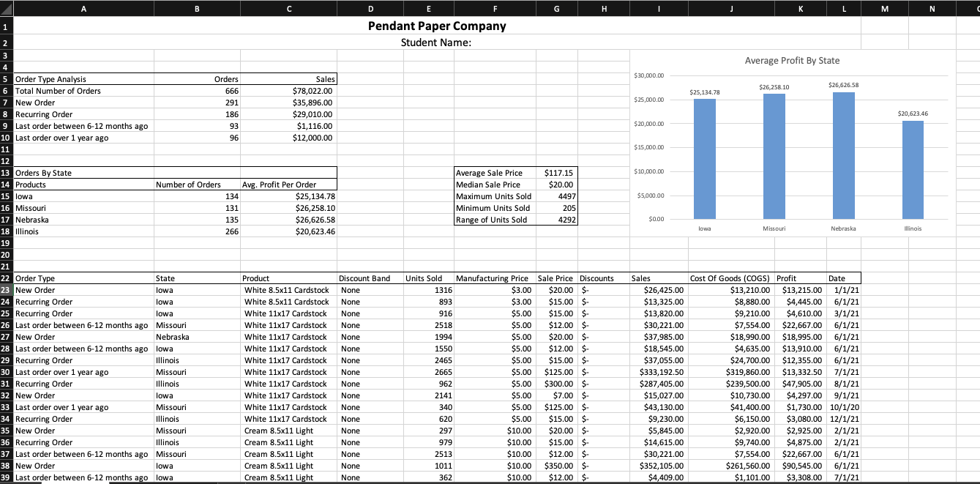980x484 pixels.
Task: Click the Student Name: cell
Action: click(x=436, y=42)
